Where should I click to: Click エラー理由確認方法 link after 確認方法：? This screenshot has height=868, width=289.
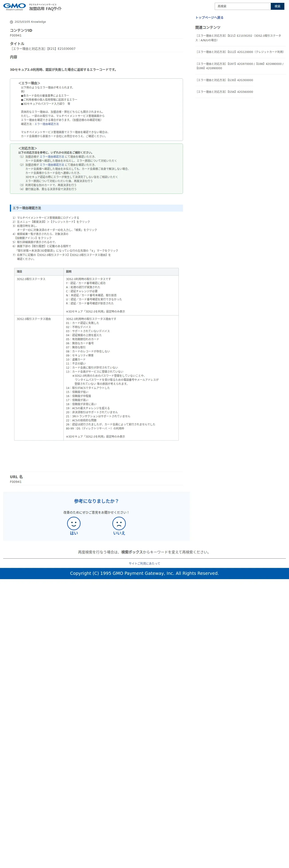[46, 124]
